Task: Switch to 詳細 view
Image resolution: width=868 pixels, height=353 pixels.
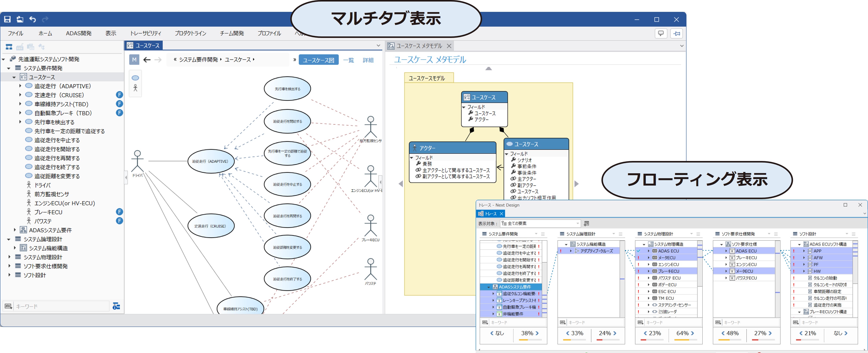Action: (368, 60)
